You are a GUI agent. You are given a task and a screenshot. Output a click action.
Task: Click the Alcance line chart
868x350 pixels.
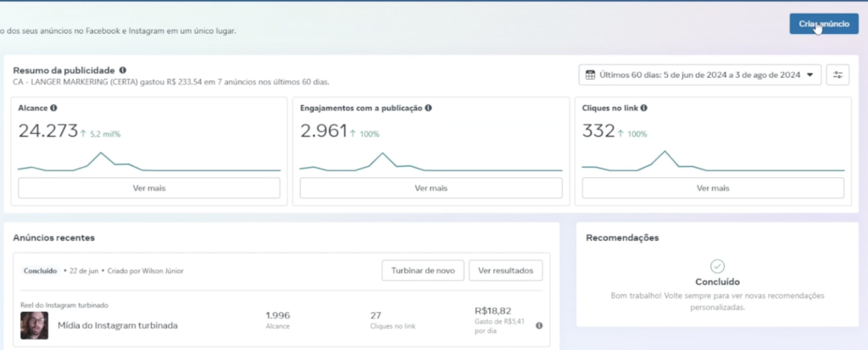148,164
